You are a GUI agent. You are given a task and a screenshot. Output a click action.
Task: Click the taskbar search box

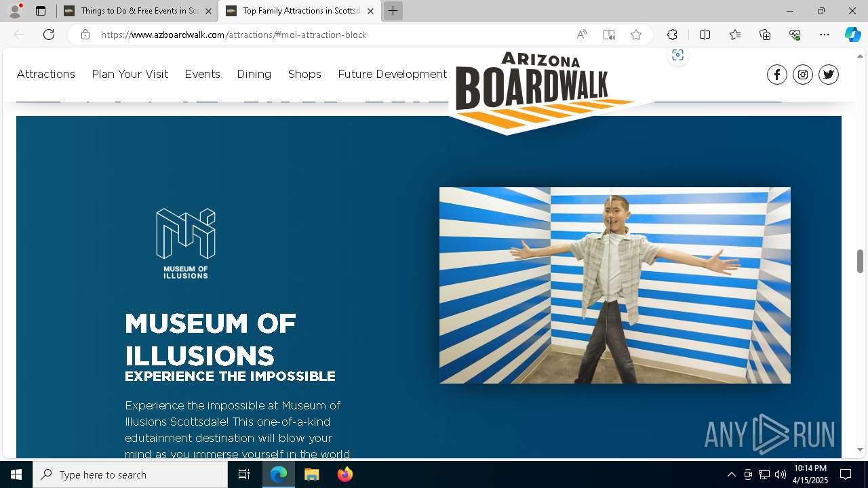[130, 474]
